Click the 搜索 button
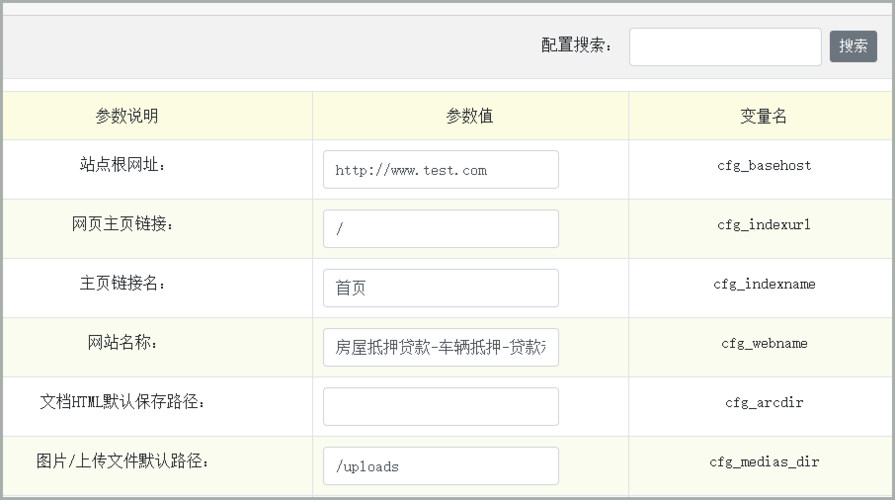 point(853,46)
